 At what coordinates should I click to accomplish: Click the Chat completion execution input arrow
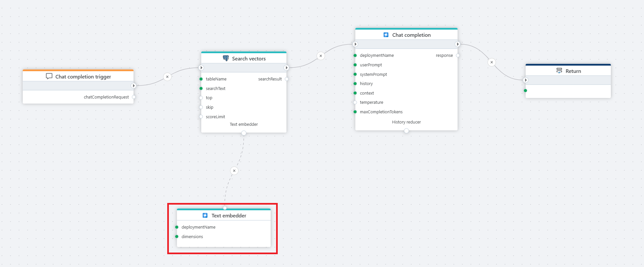(355, 44)
